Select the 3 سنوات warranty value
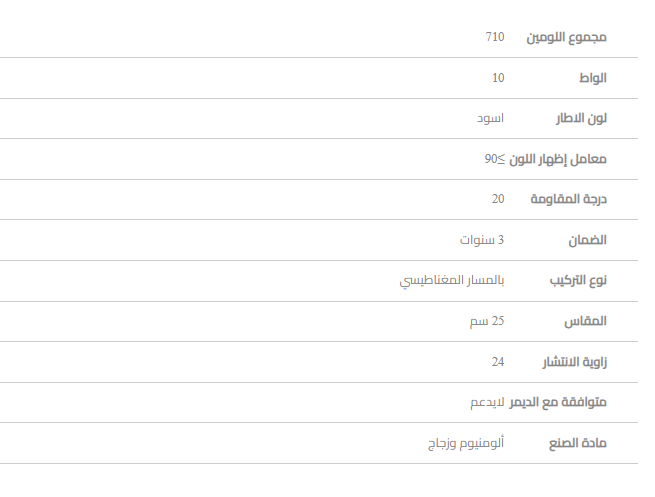The image size is (655, 497). point(482,240)
